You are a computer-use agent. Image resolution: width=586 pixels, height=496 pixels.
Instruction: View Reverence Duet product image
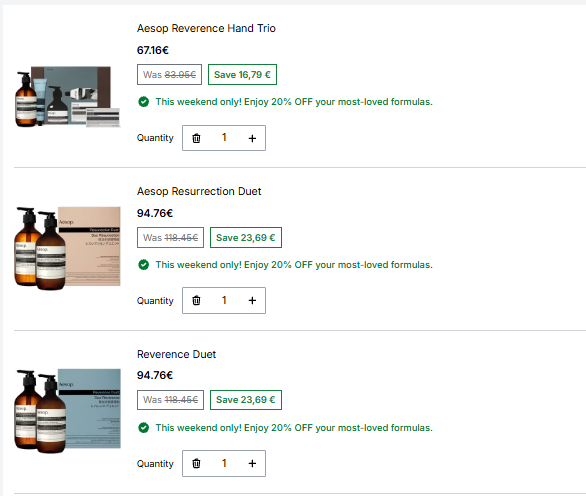tap(67, 411)
